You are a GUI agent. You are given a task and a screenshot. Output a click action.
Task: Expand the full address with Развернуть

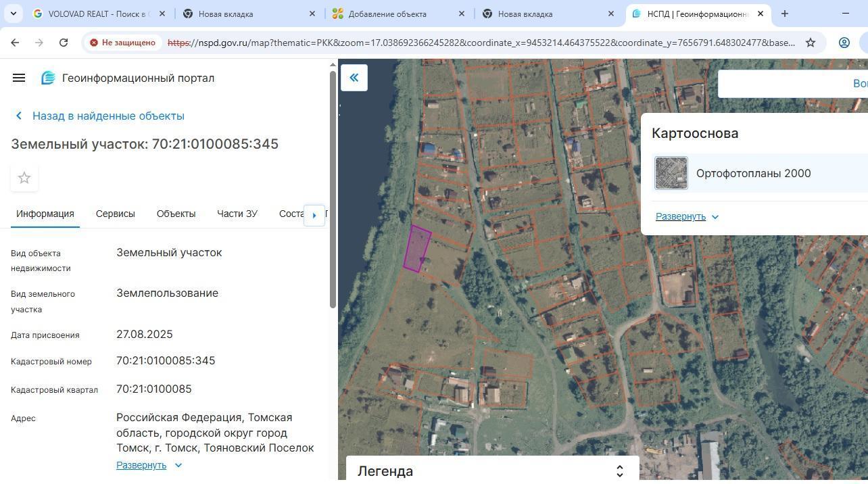point(149,465)
